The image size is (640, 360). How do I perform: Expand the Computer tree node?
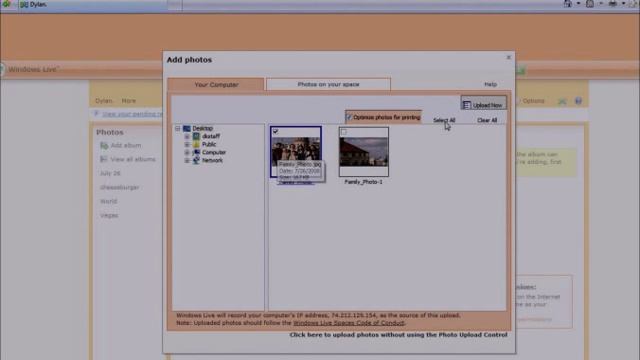point(187,152)
